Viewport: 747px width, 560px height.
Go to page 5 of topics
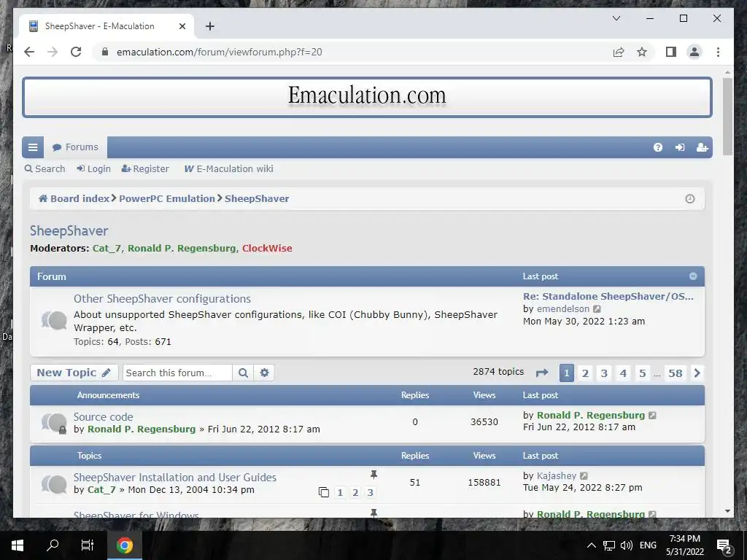(642, 373)
